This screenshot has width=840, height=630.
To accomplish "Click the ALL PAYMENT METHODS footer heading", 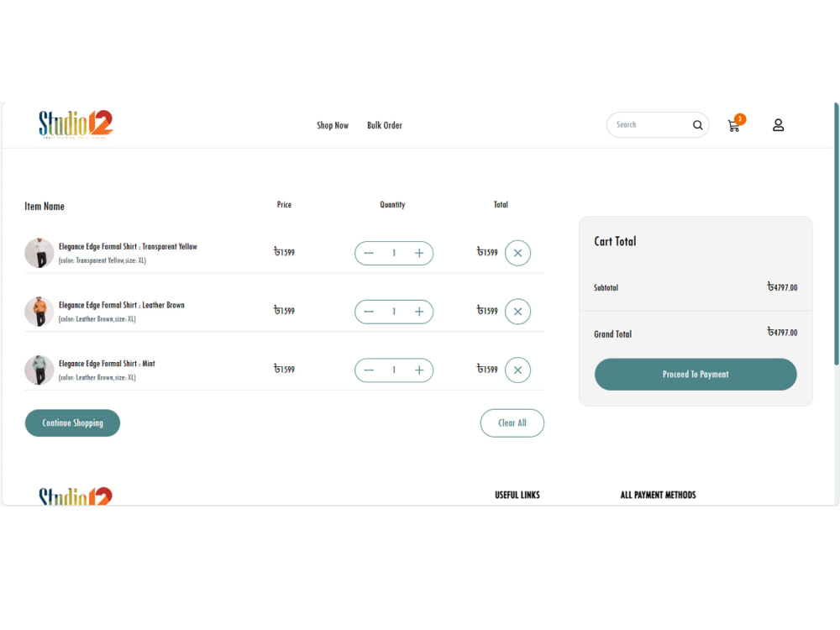I will click(x=658, y=495).
